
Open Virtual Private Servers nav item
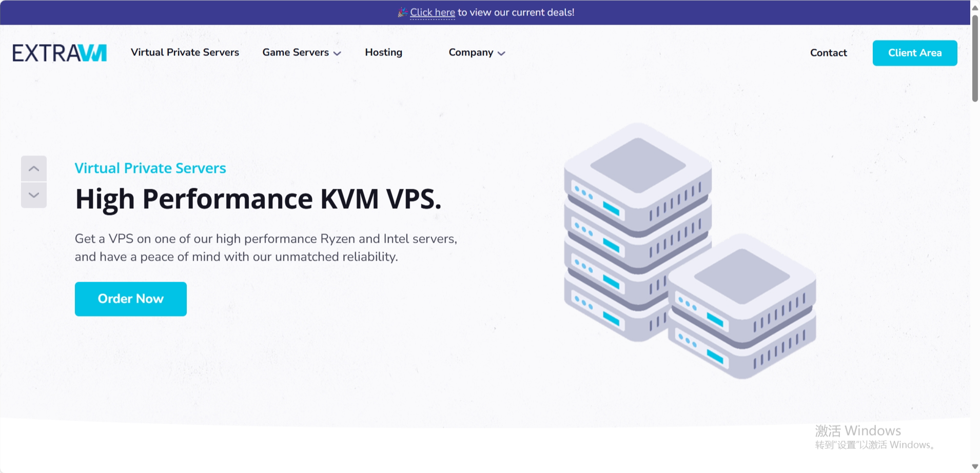(185, 52)
